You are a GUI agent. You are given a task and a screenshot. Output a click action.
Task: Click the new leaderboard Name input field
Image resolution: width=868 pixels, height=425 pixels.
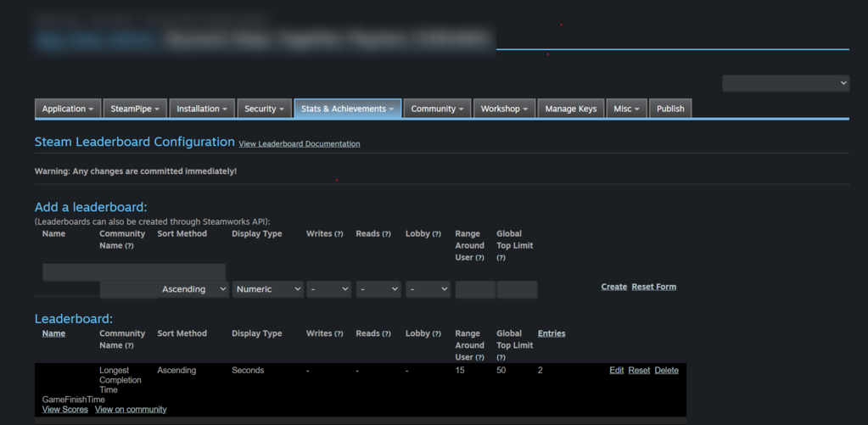click(x=134, y=272)
